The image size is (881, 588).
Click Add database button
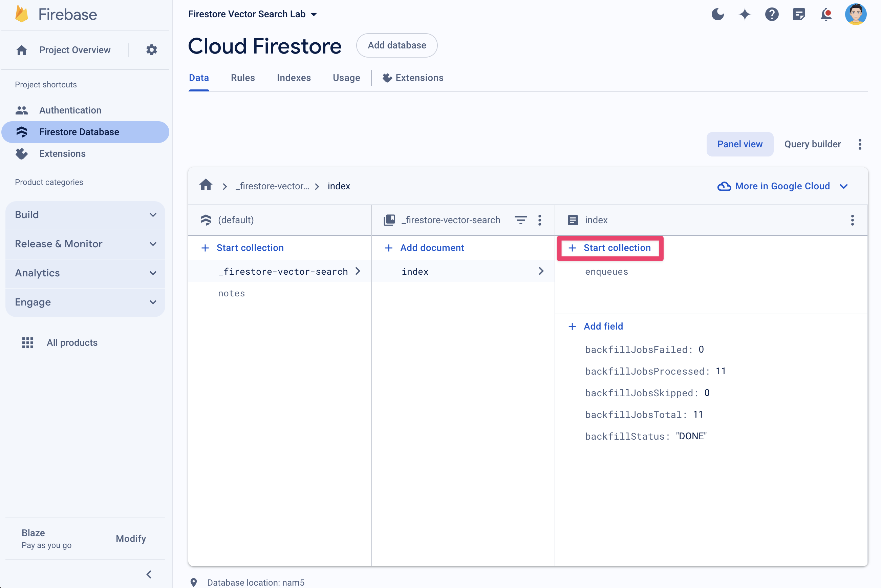[397, 45]
